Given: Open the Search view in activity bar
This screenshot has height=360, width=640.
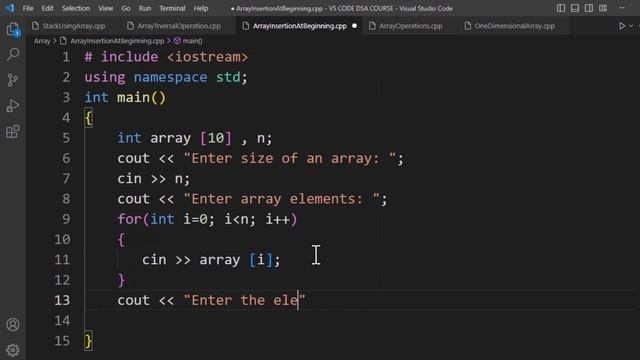Looking at the screenshot, I should [13, 54].
